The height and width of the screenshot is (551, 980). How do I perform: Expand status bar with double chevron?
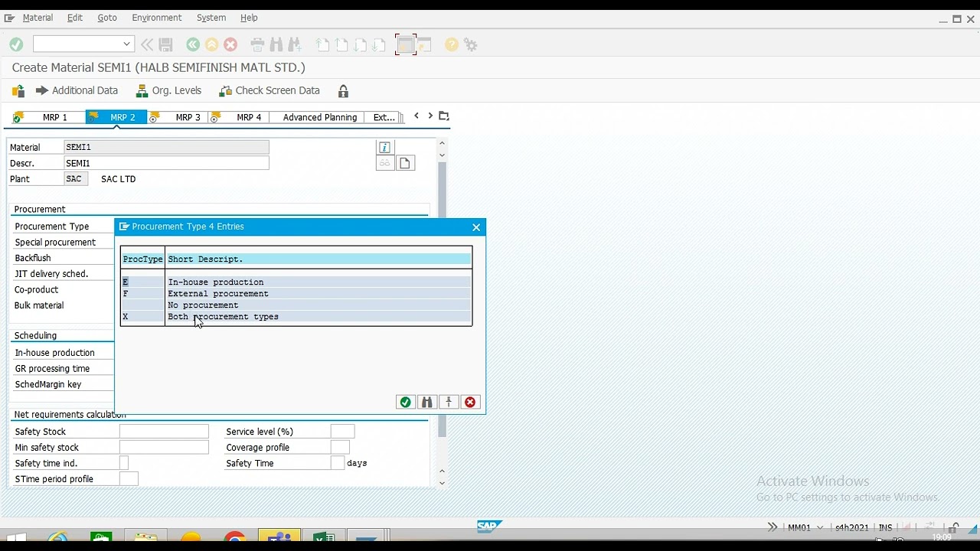tap(773, 527)
